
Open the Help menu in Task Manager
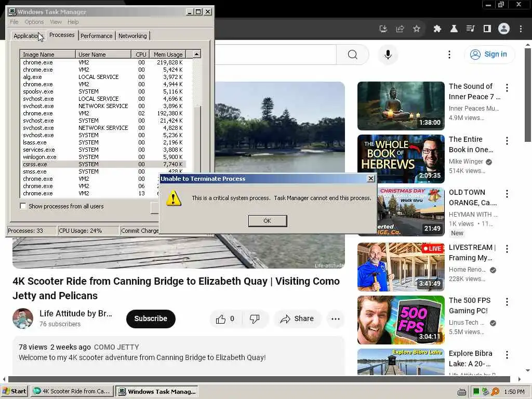coord(73,22)
